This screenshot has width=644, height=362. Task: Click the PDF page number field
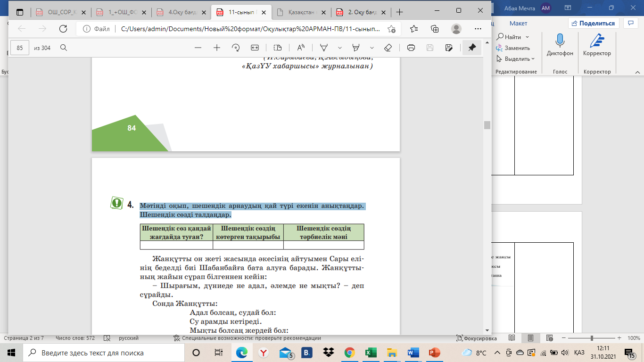click(20, 48)
